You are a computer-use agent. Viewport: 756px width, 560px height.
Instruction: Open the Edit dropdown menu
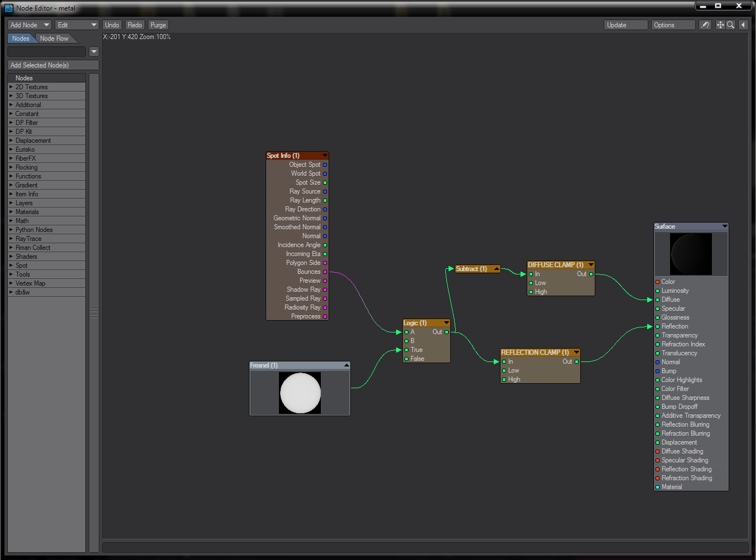point(76,25)
